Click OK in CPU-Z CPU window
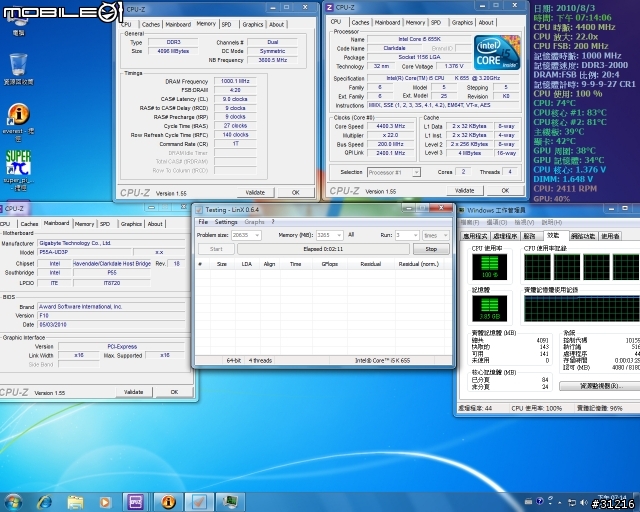The image size is (640, 512). click(x=505, y=191)
